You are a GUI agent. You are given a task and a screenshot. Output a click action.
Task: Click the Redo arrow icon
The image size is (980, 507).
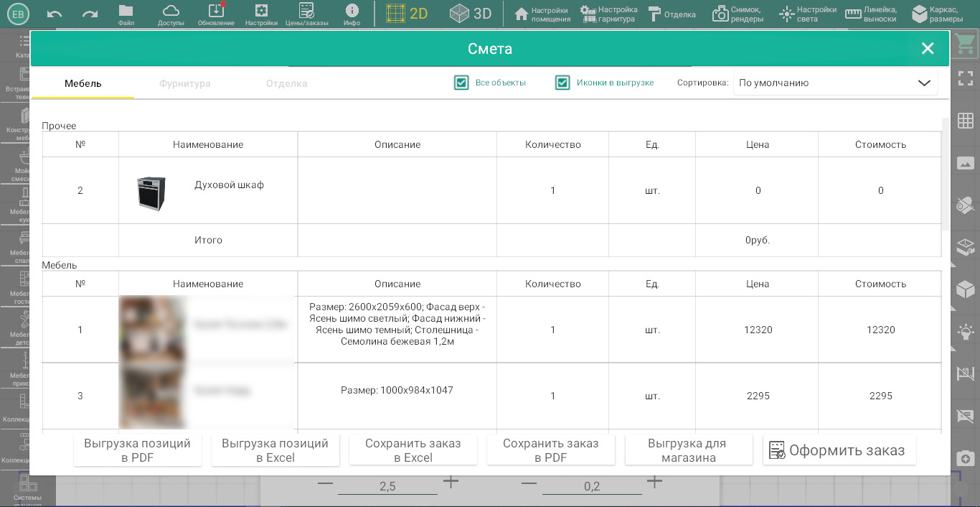pos(90,14)
